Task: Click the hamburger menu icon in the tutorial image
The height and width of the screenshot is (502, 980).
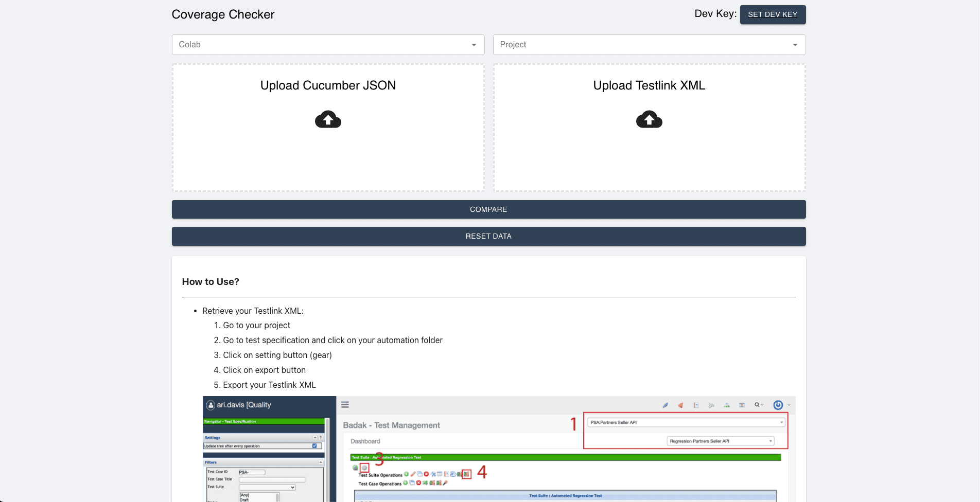Action: pyautogui.click(x=345, y=405)
